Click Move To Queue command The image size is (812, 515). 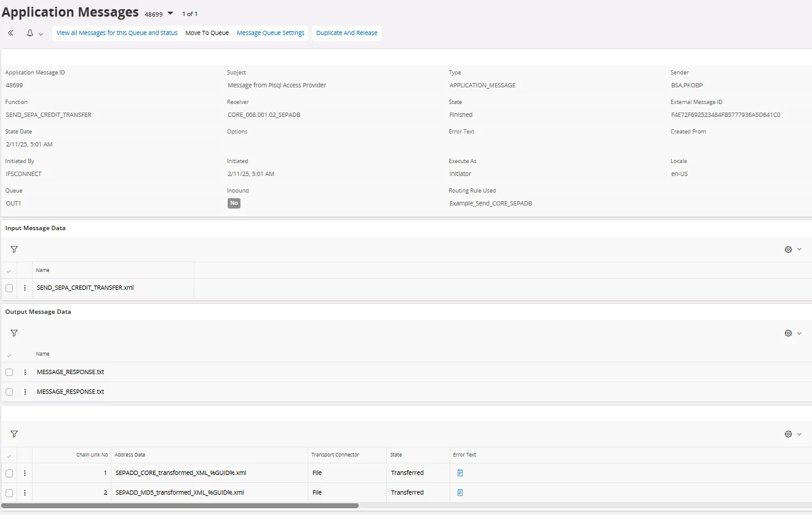click(x=207, y=33)
